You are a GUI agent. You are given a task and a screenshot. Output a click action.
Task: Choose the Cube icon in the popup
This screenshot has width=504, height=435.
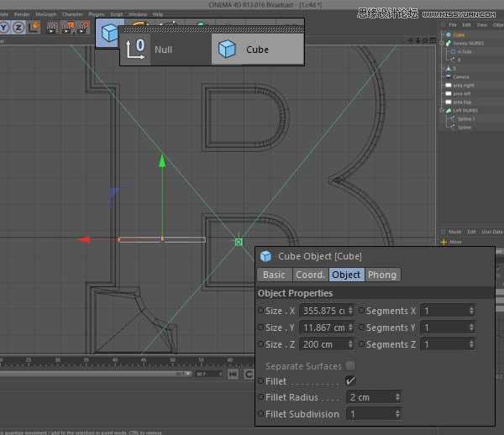point(227,50)
